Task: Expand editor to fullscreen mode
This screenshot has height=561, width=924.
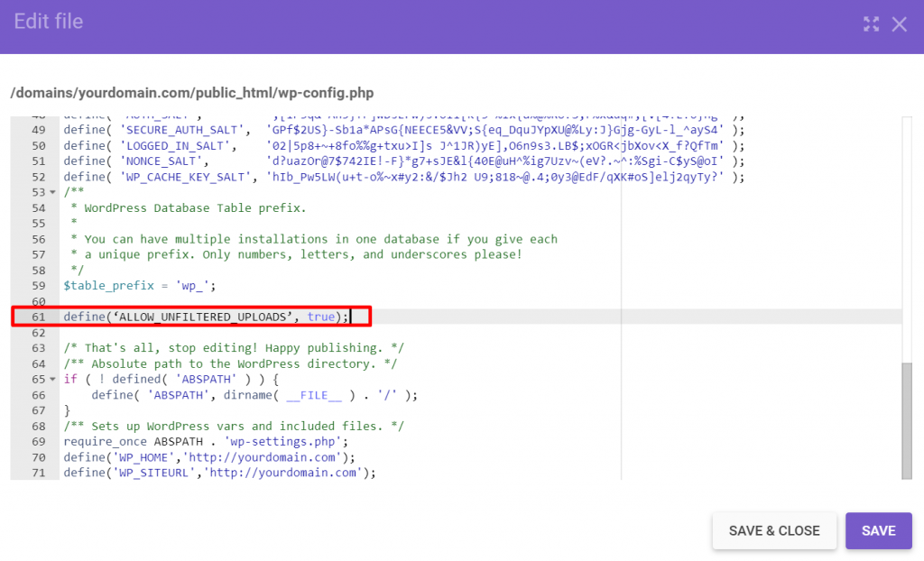Action: tap(871, 24)
